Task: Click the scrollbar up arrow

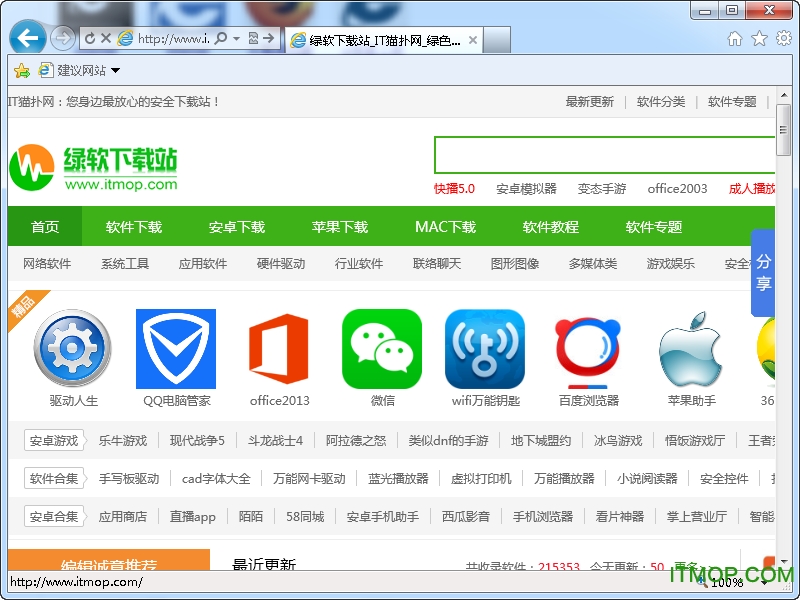Action: 783,95
